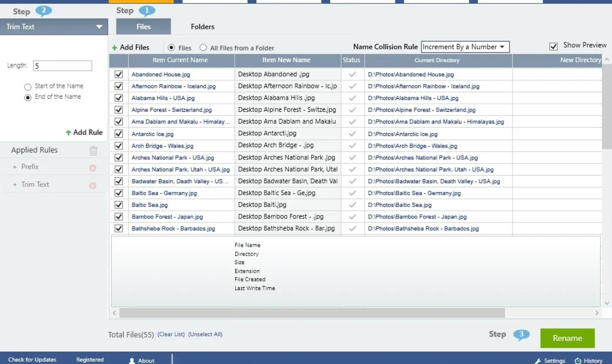This screenshot has height=364, width=612.
Task: Switch to the Folders tab
Action: pos(202,26)
